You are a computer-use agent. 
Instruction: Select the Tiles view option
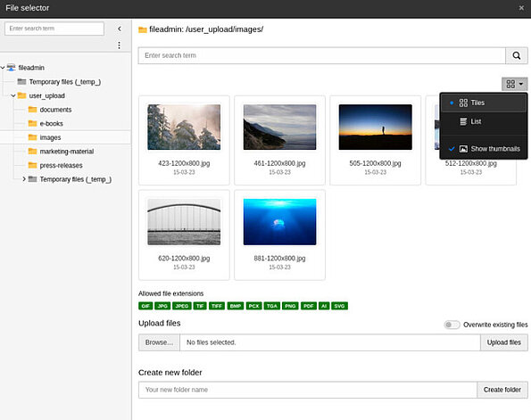(x=484, y=103)
